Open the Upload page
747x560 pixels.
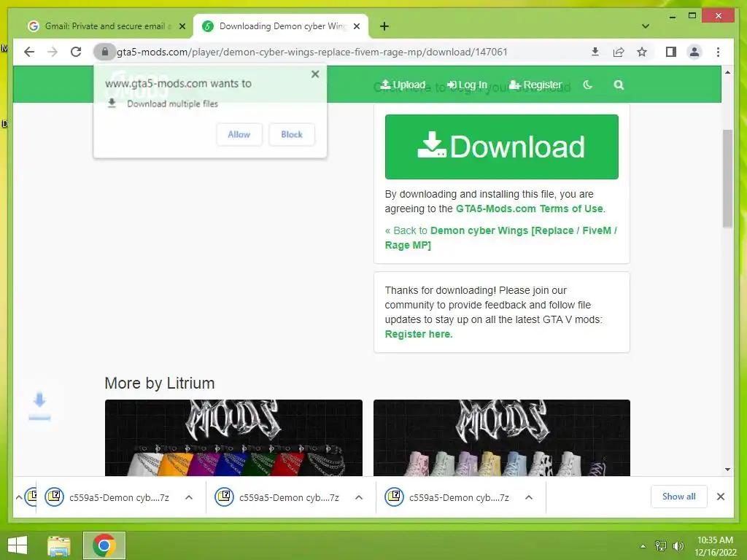pos(403,85)
